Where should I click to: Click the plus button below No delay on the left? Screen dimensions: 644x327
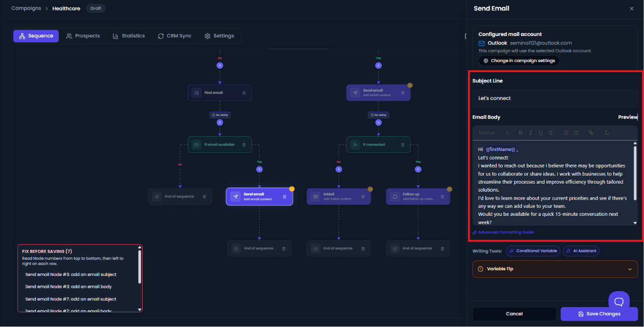click(219, 123)
